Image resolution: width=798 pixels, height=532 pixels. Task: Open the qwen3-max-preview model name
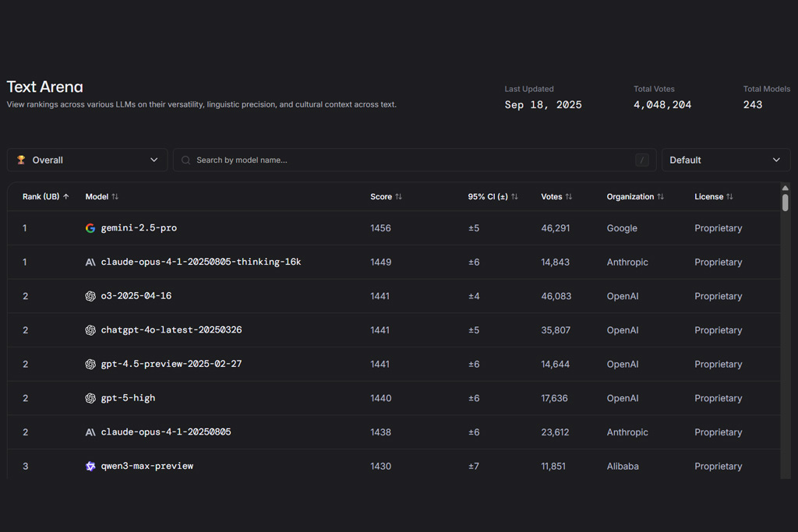pos(147,466)
